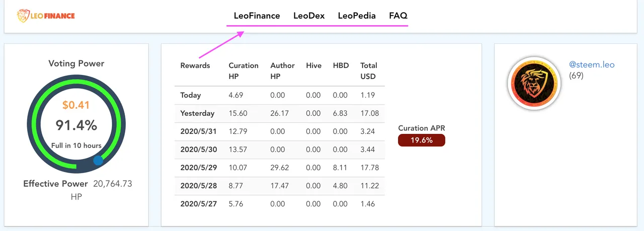
Task: Click the @steem.leo profile avatar
Action: 534,83
